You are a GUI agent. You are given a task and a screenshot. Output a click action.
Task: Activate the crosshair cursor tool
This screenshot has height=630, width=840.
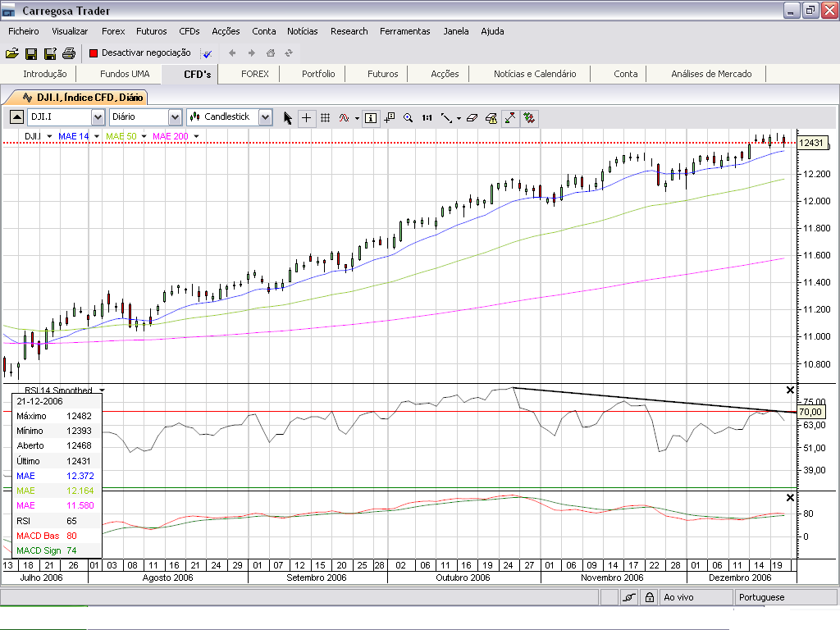click(x=306, y=117)
